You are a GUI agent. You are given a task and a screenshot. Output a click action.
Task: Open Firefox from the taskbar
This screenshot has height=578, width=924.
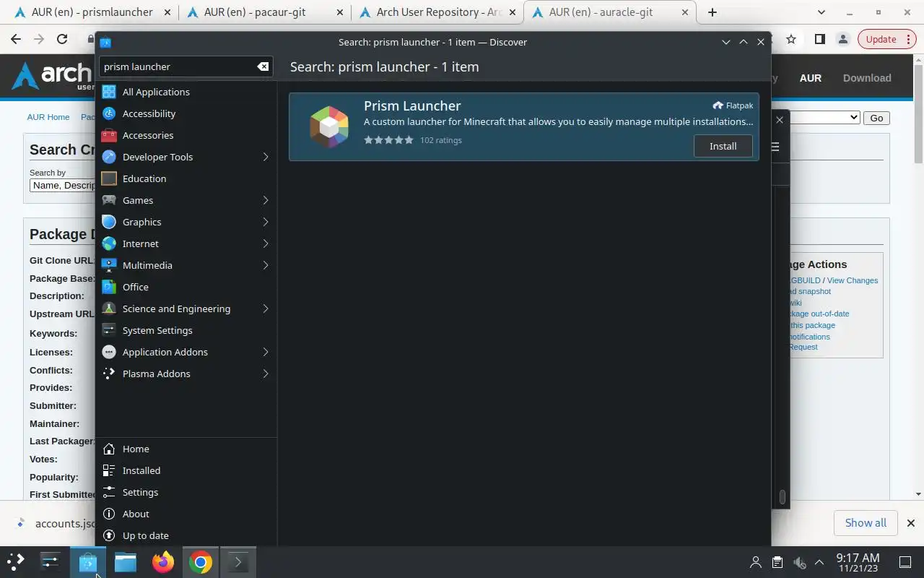163,562
